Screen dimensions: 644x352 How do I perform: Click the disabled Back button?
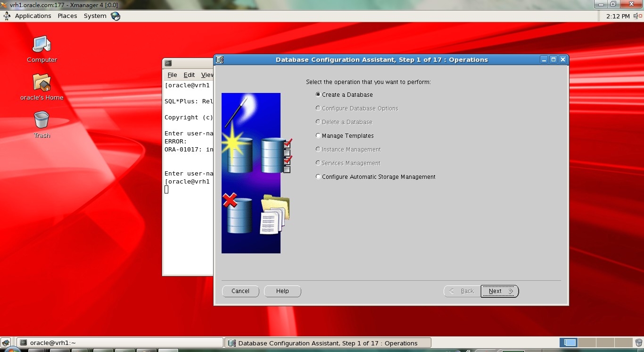(x=462, y=291)
